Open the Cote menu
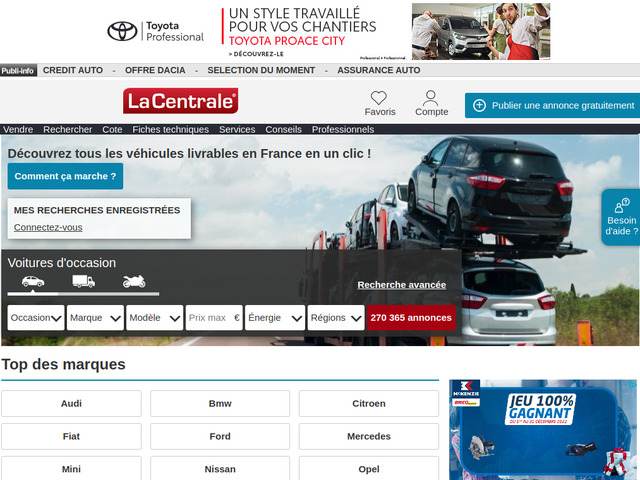Image resolution: width=640 pixels, height=480 pixels. 112,129
